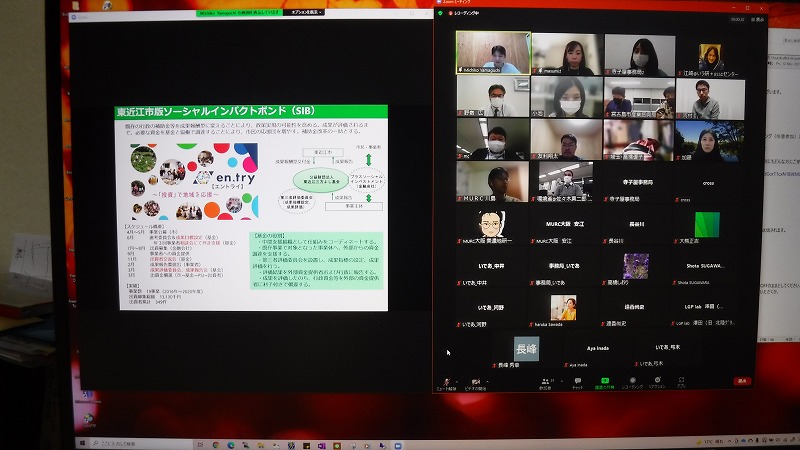Image resolution: width=800 pixels, height=450 pixels.
Task: Switch the view layout at top right
Action: 757,19
